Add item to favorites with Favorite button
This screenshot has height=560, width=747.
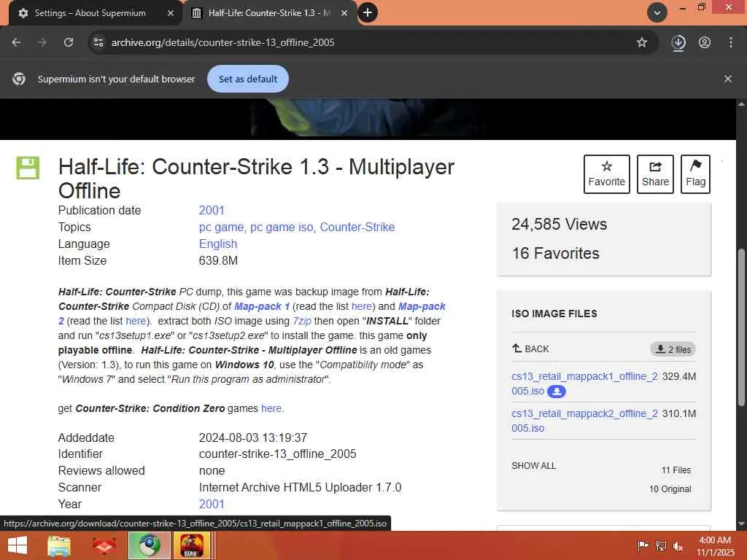[x=606, y=174]
